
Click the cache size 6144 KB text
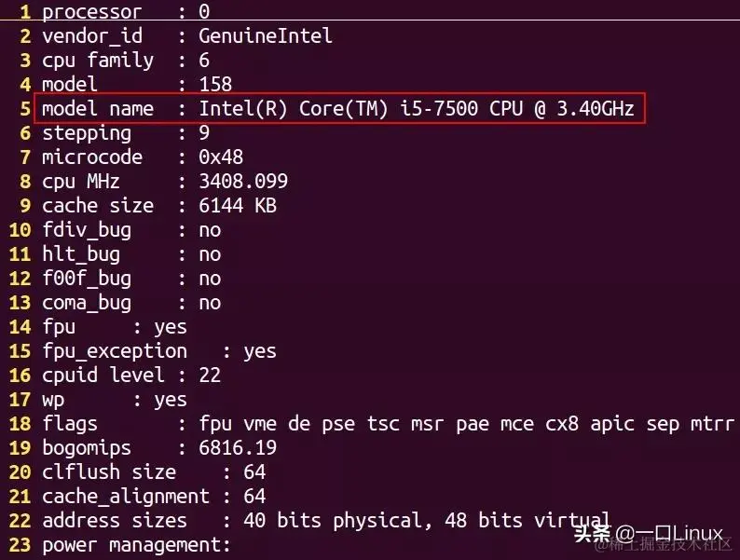(x=238, y=206)
